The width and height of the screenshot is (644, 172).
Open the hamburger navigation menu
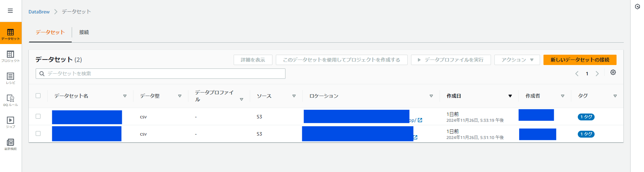tap(10, 11)
